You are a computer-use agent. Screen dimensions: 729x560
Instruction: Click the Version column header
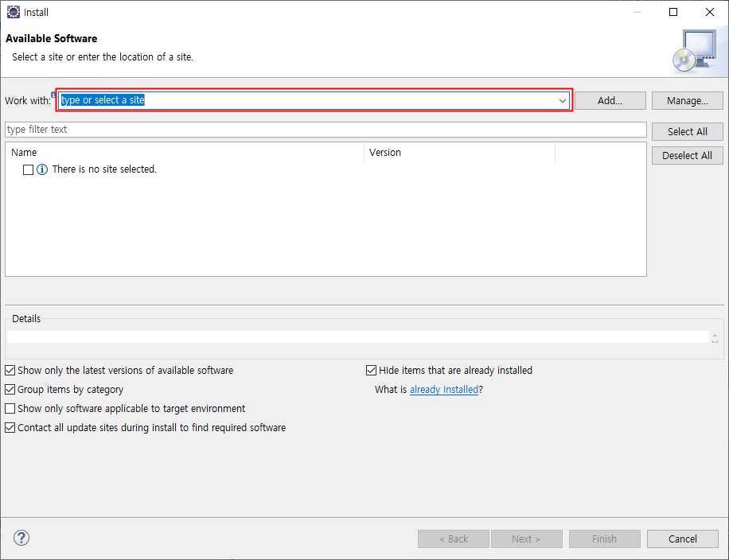coord(459,153)
